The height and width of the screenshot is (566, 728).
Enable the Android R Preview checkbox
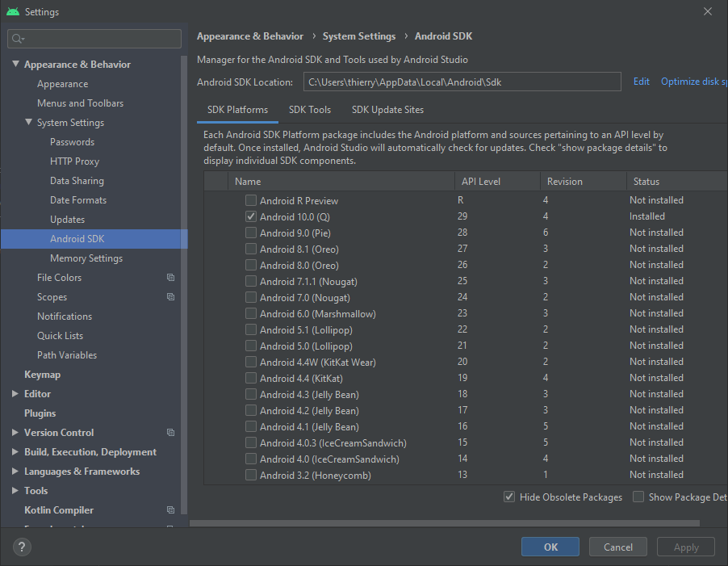(x=251, y=200)
